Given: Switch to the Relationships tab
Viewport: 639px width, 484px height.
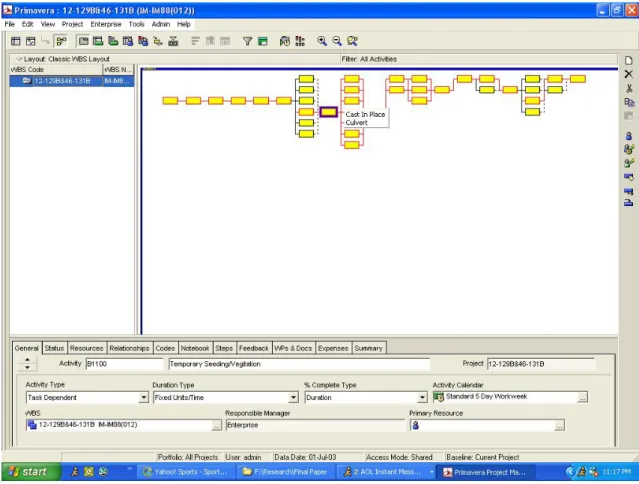Looking at the screenshot, I should [129, 348].
